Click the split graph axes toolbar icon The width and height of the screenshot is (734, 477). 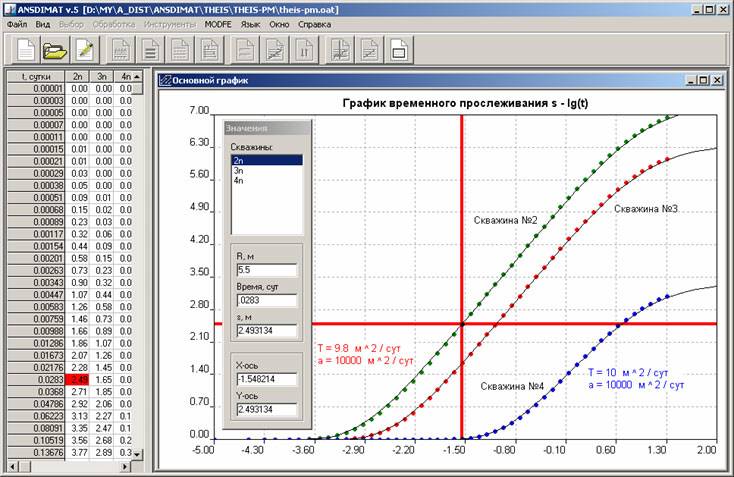pos(339,48)
